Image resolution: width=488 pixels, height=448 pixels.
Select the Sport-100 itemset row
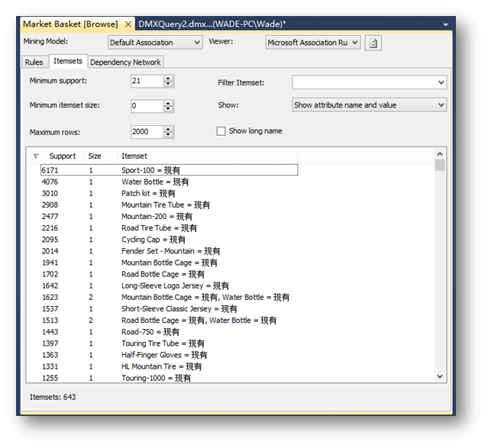[x=170, y=170]
